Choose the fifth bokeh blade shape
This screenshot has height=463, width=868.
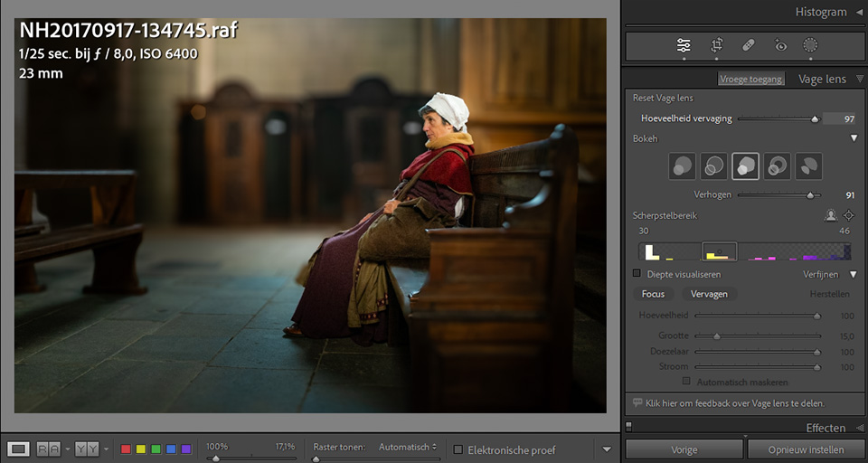[x=808, y=166]
